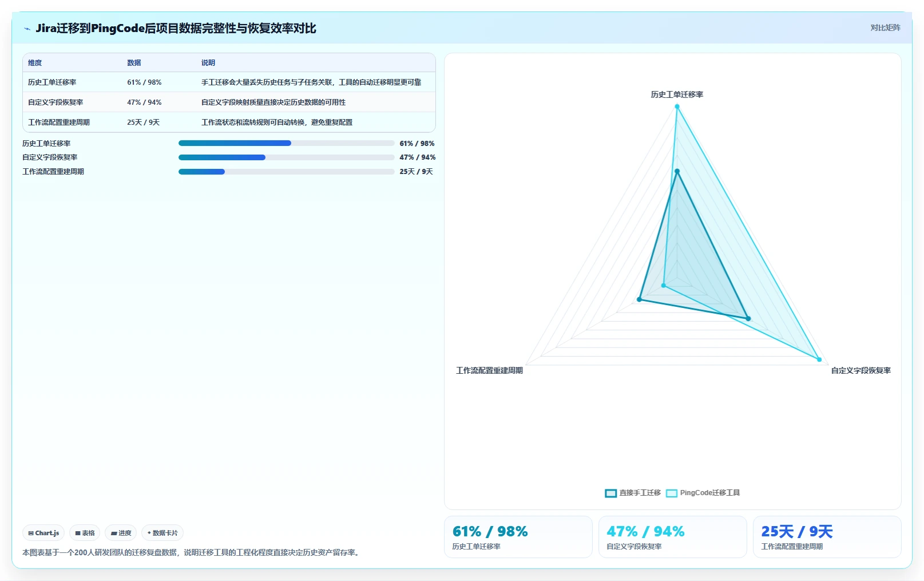
Task: Click the top 直接手工迁移 radar data point
Action: [677, 171]
